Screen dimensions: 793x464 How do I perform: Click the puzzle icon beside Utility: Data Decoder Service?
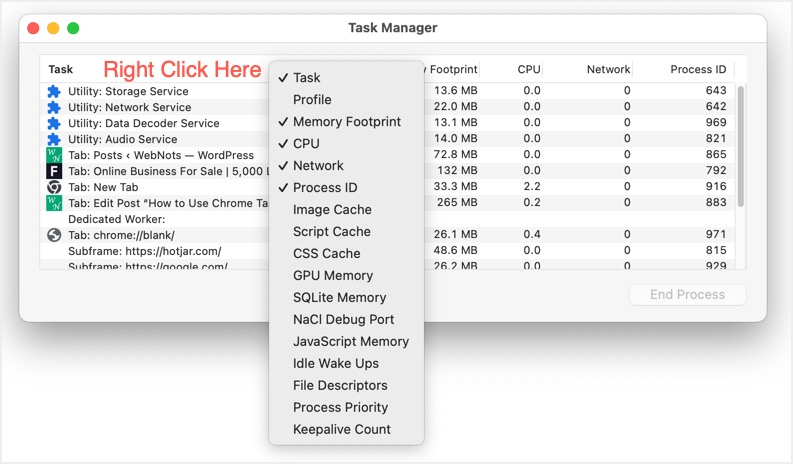pos(54,124)
